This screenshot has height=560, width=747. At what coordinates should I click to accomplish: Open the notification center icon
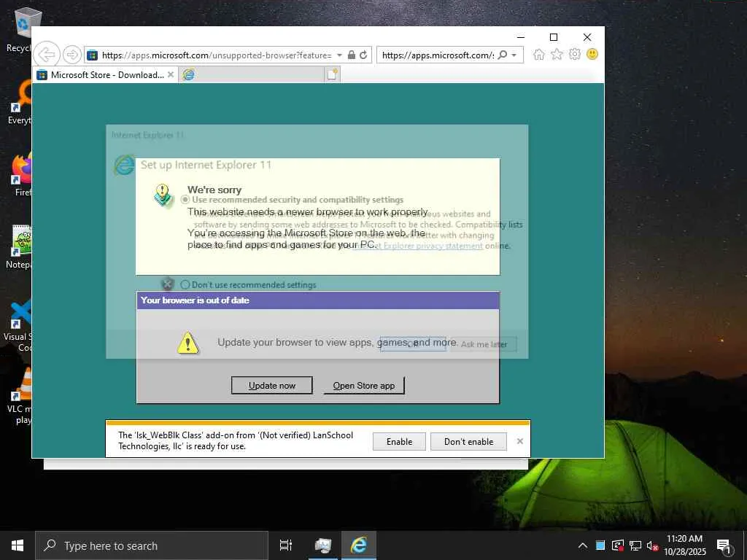724,546
